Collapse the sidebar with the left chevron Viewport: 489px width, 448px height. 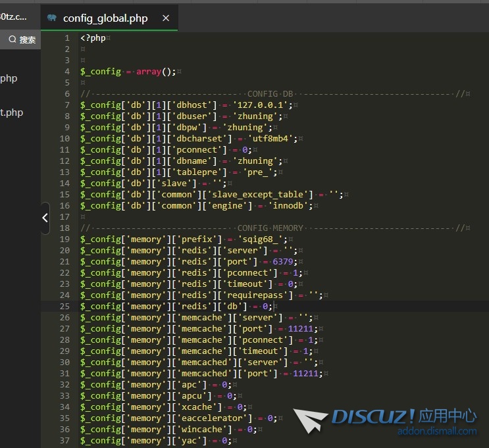[x=45, y=217]
